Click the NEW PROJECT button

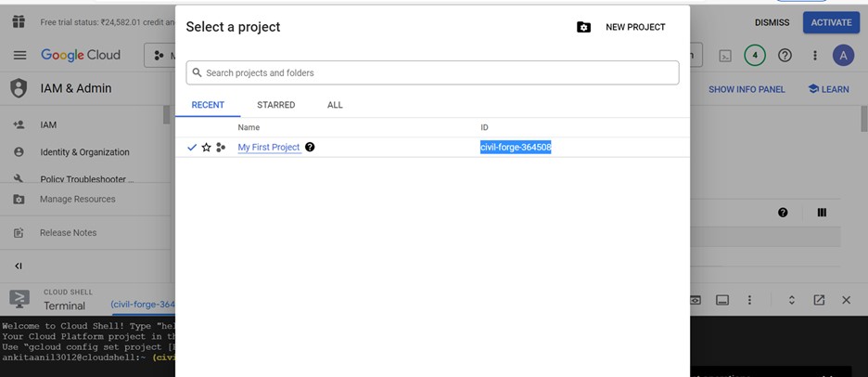[621, 27]
